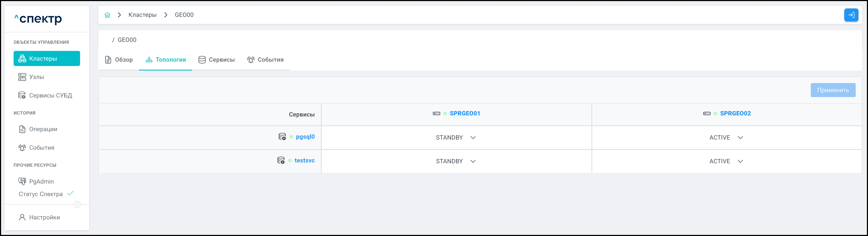Open PgAdmin from the sidebar
Image resolution: width=868 pixels, height=236 pixels.
[41, 181]
